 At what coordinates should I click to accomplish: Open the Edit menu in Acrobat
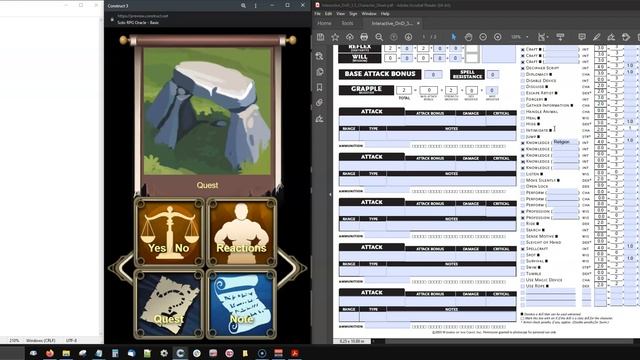coord(328,13)
